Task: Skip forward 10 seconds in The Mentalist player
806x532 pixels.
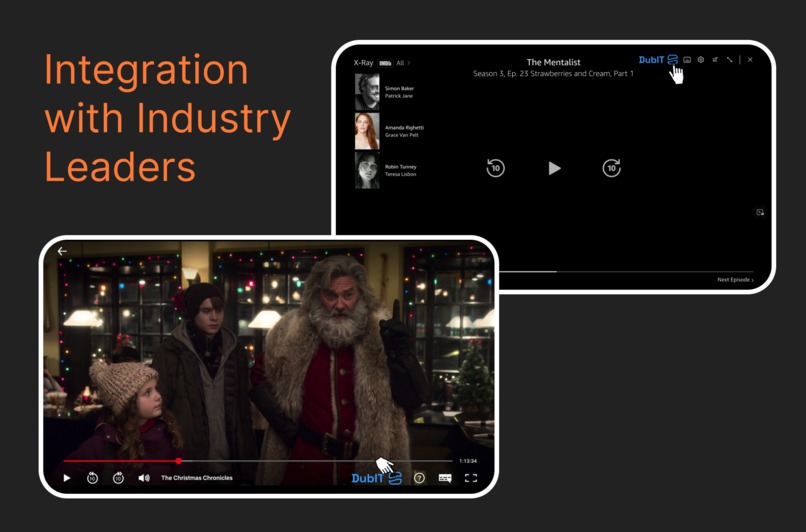Action: (611, 168)
